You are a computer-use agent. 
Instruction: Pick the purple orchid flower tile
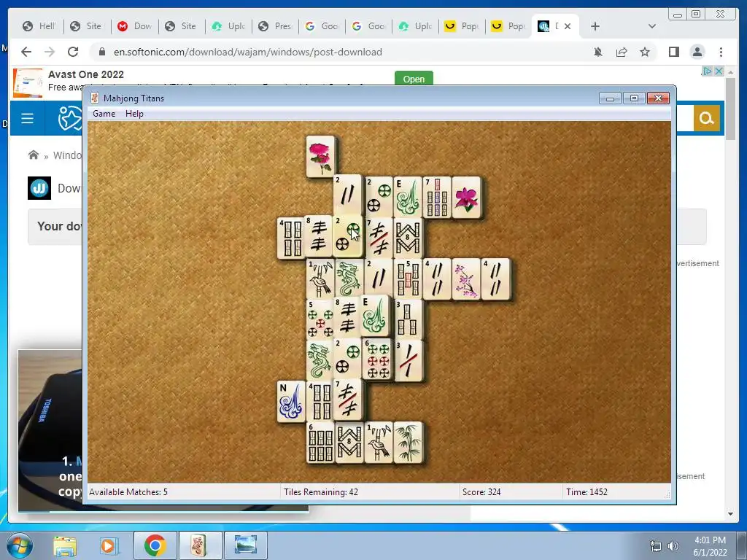tap(466, 197)
